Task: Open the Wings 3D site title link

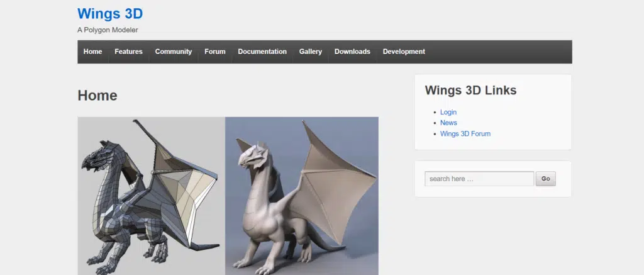Action: click(x=110, y=14)
